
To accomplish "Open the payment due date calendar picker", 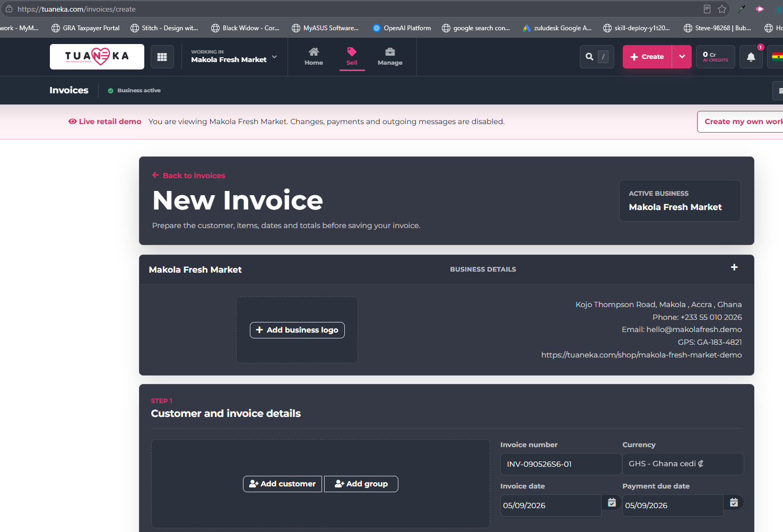I will [x=734, y=502].
